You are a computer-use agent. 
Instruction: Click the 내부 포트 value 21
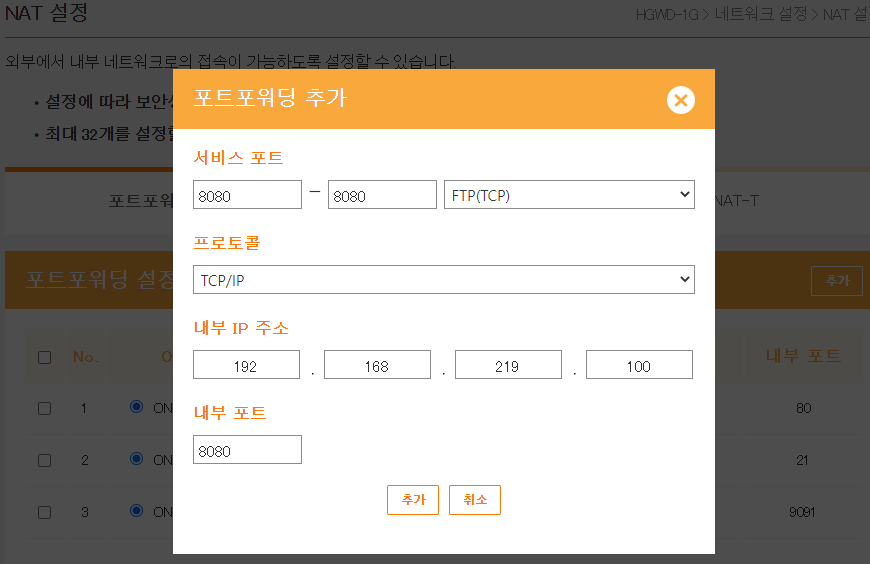(802, 460)
